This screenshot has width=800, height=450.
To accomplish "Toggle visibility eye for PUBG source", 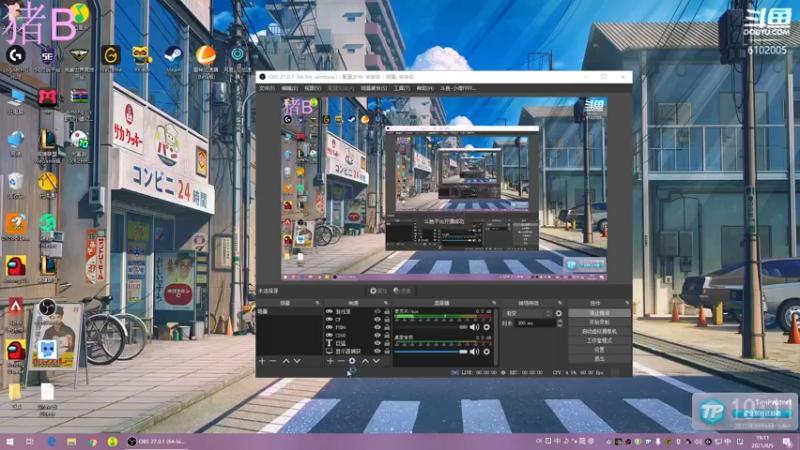I will (x=378, y=328).
